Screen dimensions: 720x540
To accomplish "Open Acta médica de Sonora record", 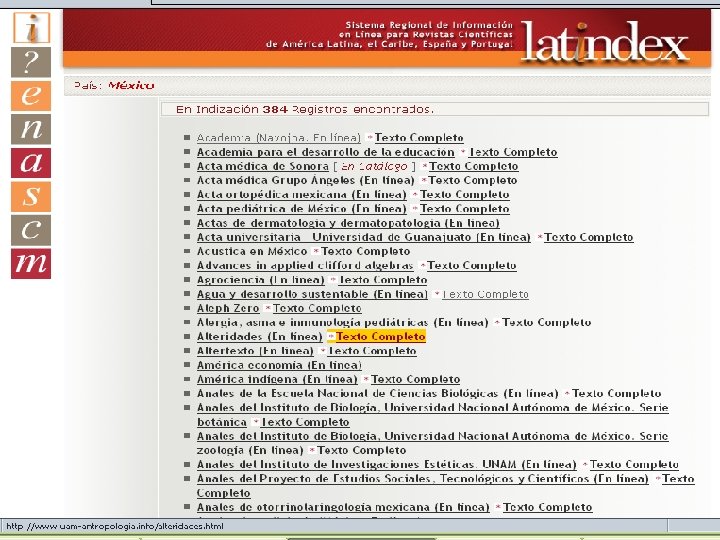I will tap(263, 166).
